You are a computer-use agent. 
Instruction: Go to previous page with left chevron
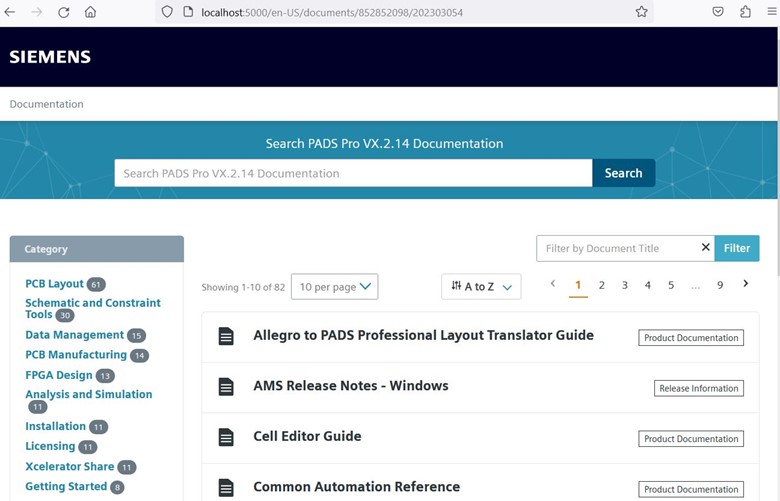pyautogui.click(x=553, y=284)
